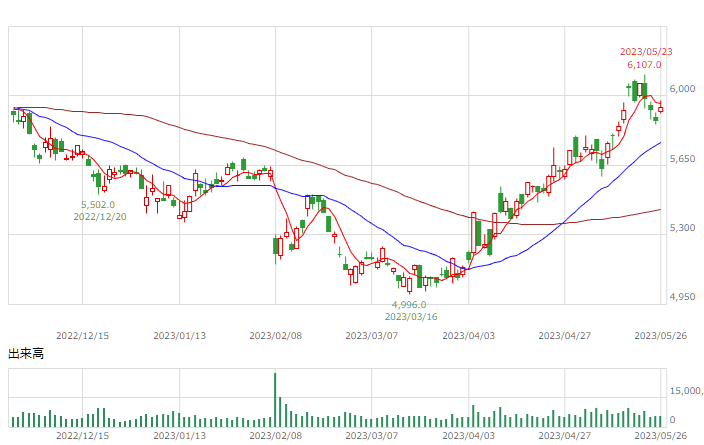Click the 出来高 volume heading
The width and height of the screenshot is (704, 445).
(26, 354)
